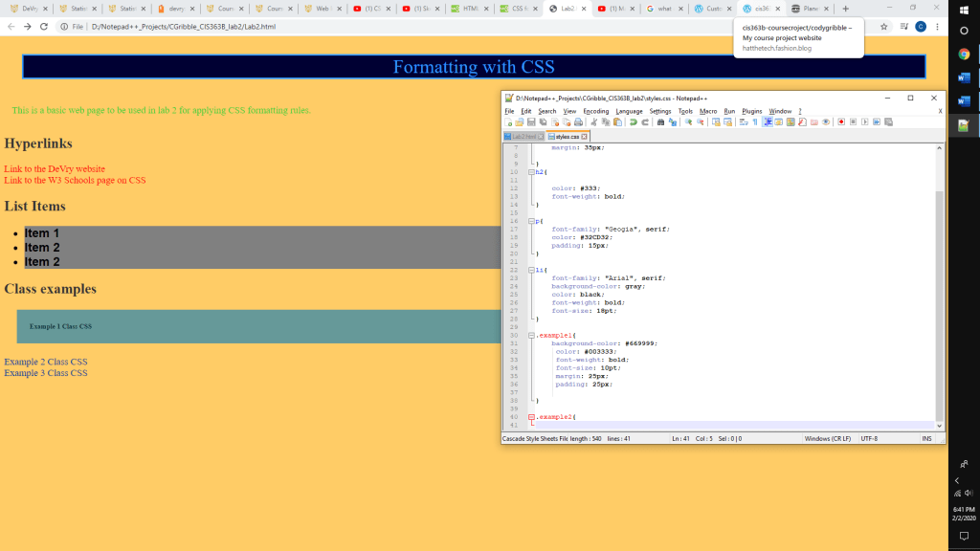Toggle Show All Characters pilcrow icon
This screenshot has width=980, height=551.
pyautogui.click(x=754, y=122)
